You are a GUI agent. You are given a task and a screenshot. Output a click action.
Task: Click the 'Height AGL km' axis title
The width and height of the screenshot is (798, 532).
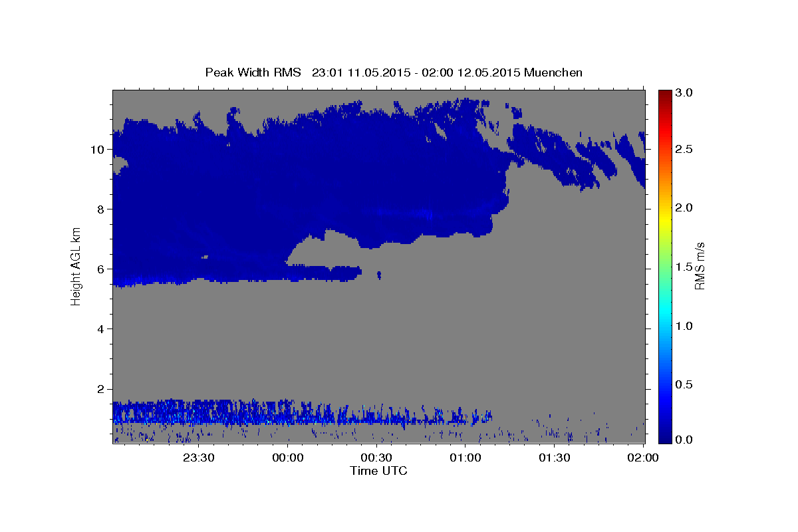point(76,266)
